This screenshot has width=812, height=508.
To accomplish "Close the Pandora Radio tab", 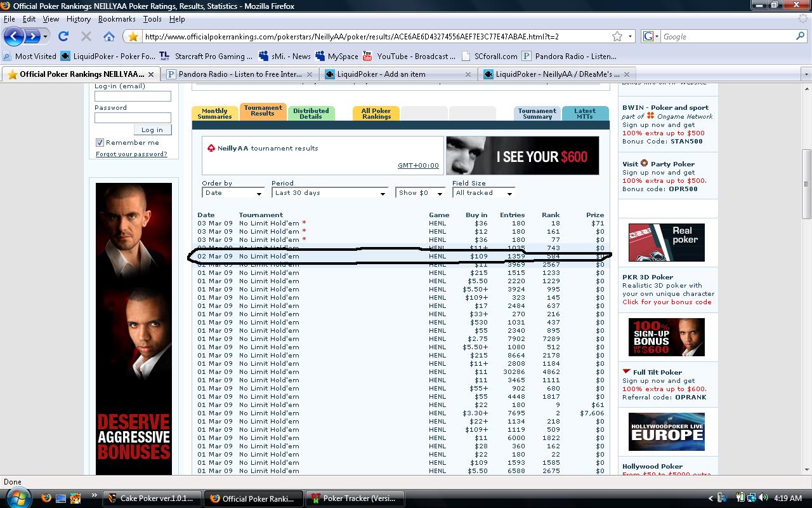I will coord(310,74).
